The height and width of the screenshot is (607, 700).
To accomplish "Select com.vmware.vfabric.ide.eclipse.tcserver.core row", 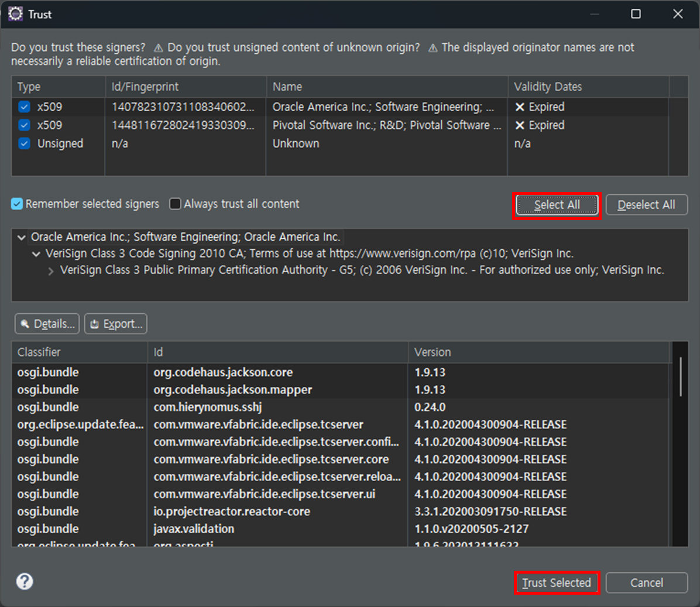I will pyautogui.click(x=340, y=459).
